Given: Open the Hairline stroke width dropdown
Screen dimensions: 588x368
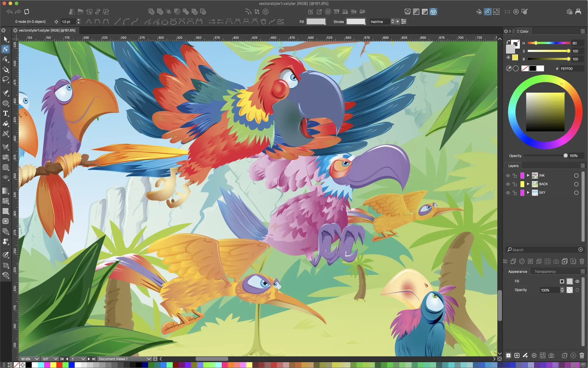Looking at the screenshot, I should point(397,22).
